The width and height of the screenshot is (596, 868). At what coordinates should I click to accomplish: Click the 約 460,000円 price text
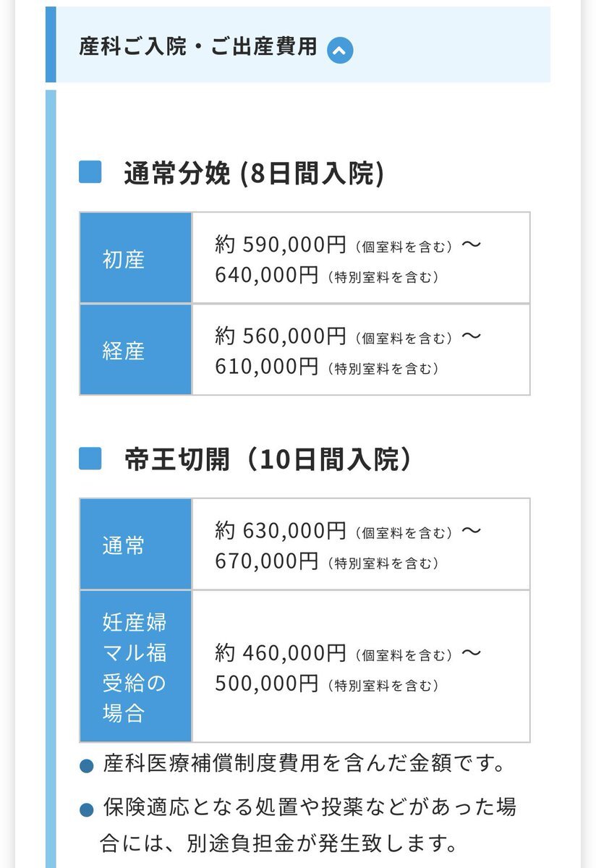(x=281, y=653)
